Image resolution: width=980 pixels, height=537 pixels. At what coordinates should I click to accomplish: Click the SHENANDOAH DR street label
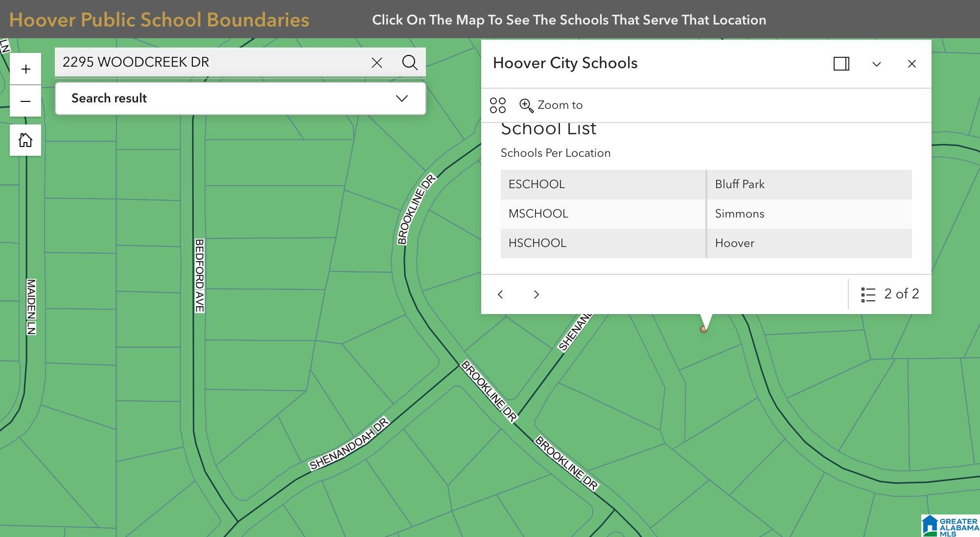coord(349,443)
